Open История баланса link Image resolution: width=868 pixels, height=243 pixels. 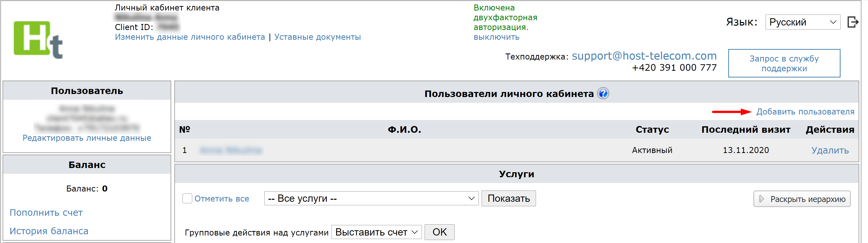[49, 231]
